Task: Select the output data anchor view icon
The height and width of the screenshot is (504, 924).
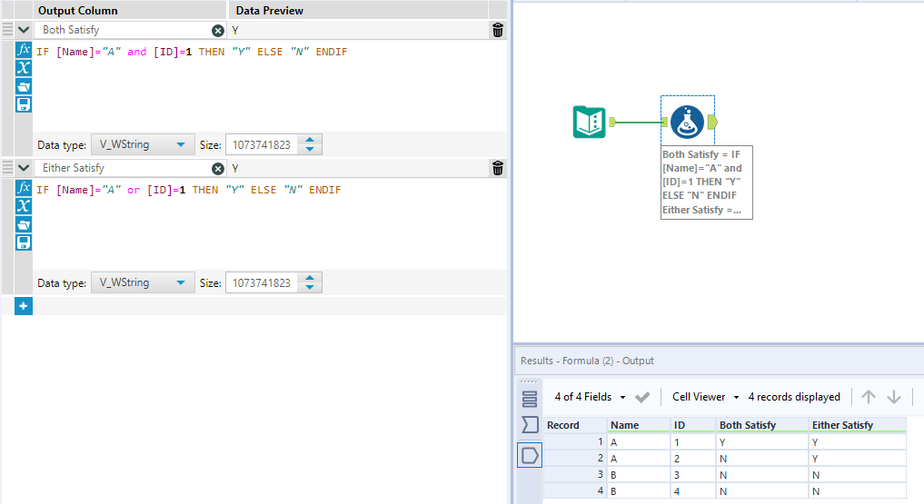Action: pos(530,455)
